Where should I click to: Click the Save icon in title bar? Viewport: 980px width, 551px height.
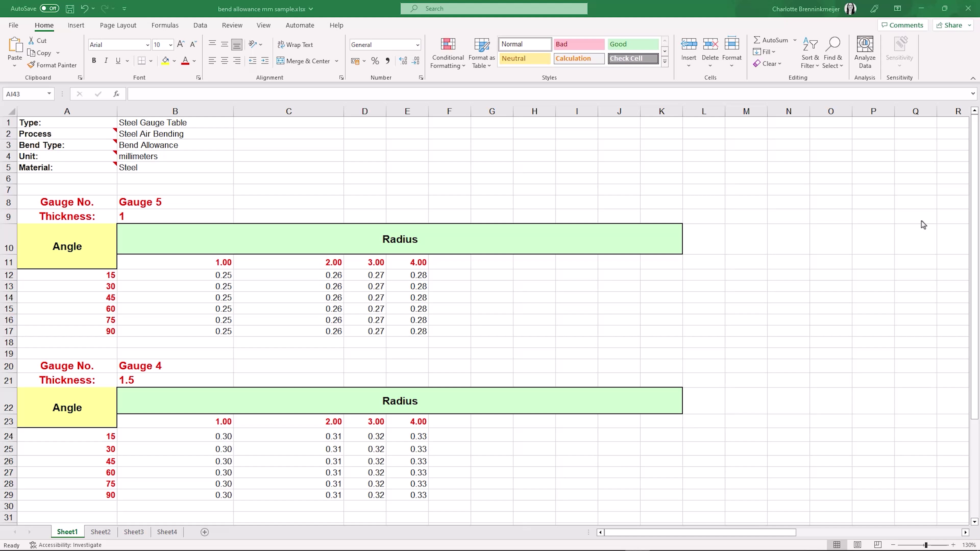point(70,9)
